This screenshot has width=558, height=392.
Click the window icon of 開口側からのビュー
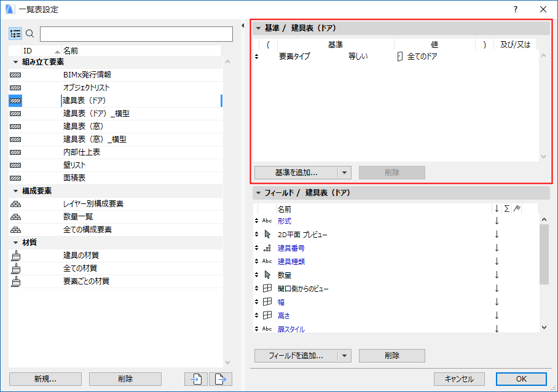click(267, 289)
